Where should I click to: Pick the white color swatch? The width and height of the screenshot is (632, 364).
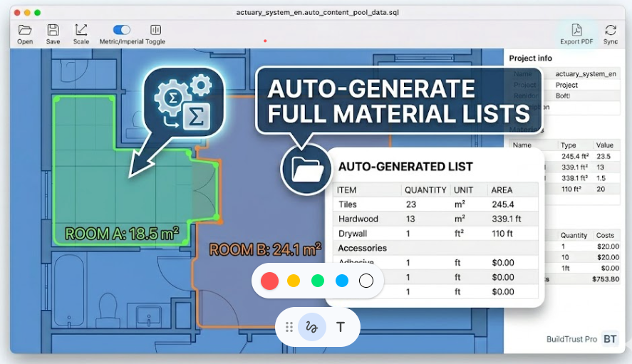pyautogui.click(x=366, y=281)
